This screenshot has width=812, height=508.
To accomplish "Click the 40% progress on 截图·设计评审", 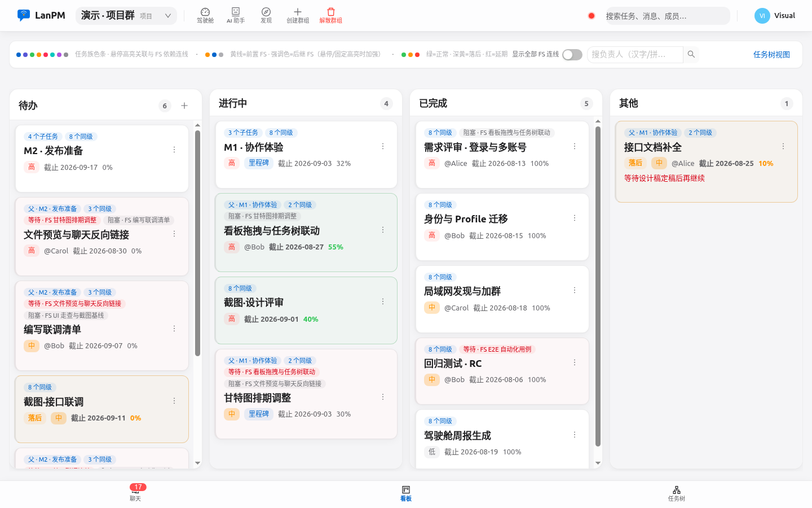I will [311, 319].
